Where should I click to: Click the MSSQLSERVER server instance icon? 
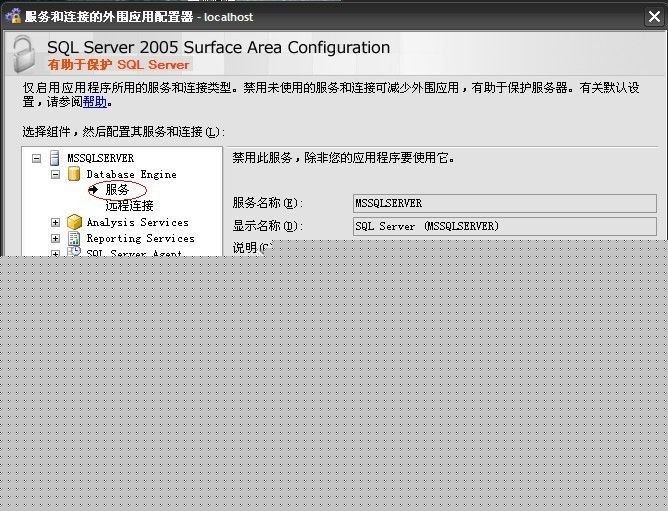54,158
